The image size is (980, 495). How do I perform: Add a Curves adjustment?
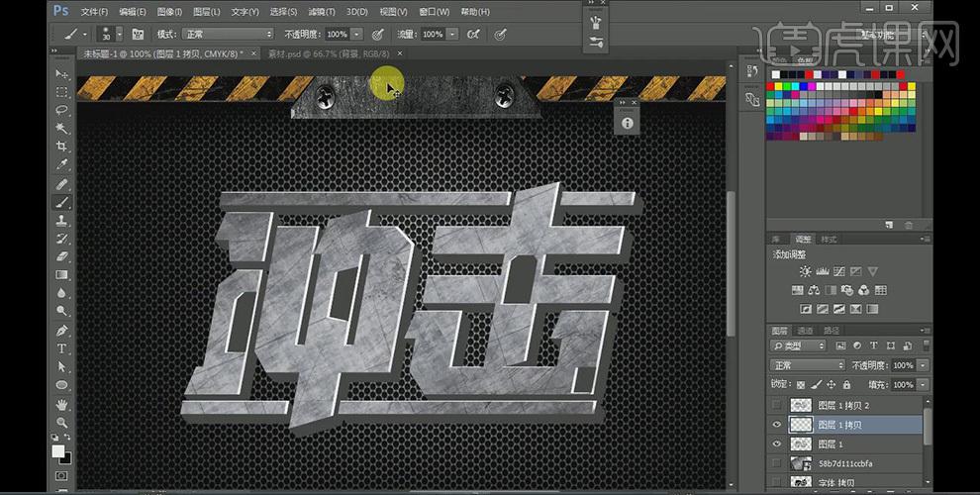click(x=839, y=271)
